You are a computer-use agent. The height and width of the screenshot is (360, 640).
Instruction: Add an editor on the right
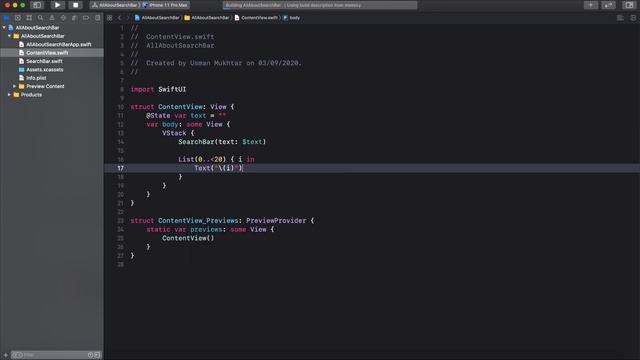click(633, 18)
